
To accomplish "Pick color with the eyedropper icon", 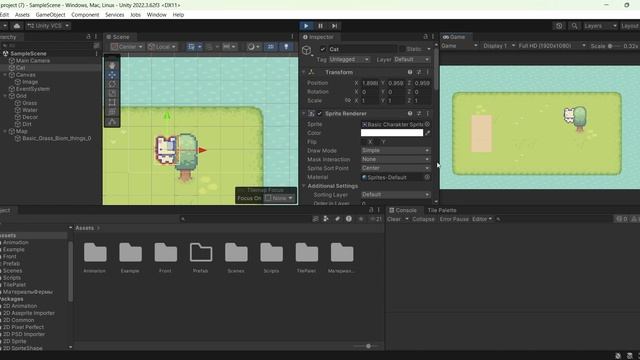I will coord(427,133).
